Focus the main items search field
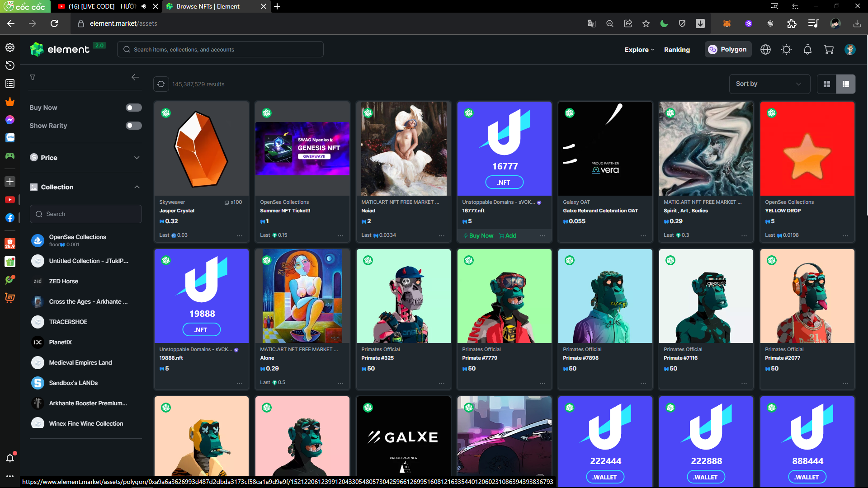The image size is (868, 488). 220,50
